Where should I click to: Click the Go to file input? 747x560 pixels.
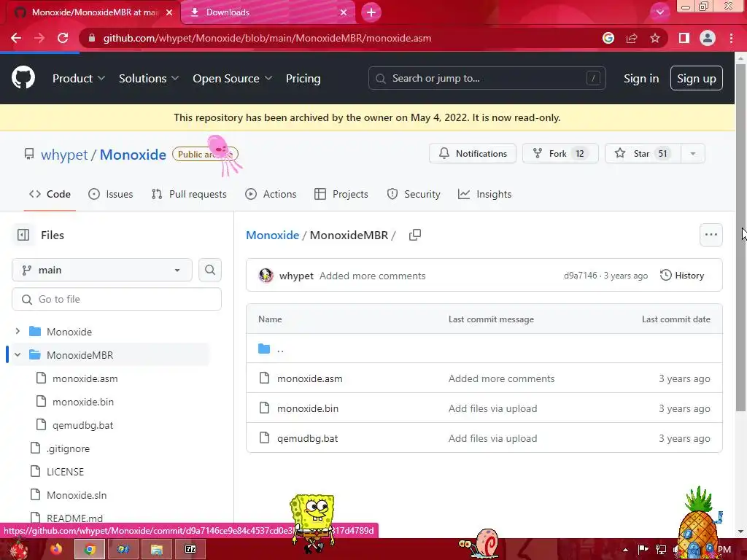(117, 299)
